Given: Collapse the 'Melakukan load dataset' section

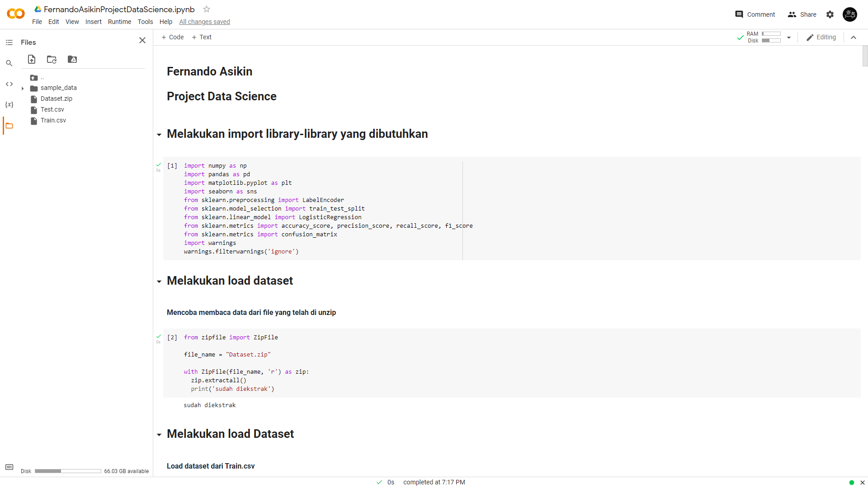Looking at the screenshot, I should click(159, 282).
